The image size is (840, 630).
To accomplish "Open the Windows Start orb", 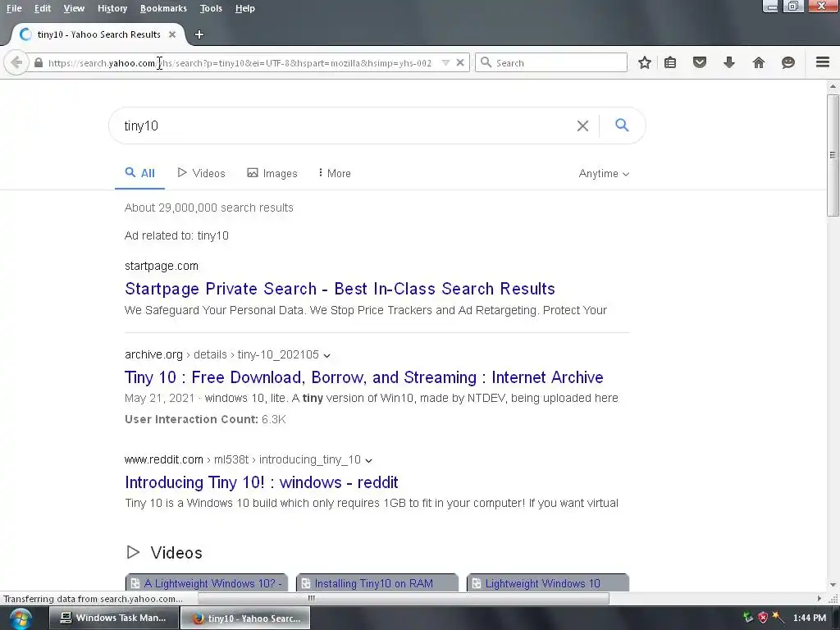I will (x=21, y=619).
